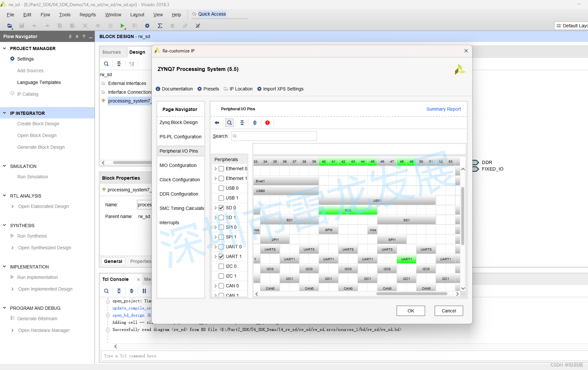Uncheck the UART 1 checkbox

[221, 256]
